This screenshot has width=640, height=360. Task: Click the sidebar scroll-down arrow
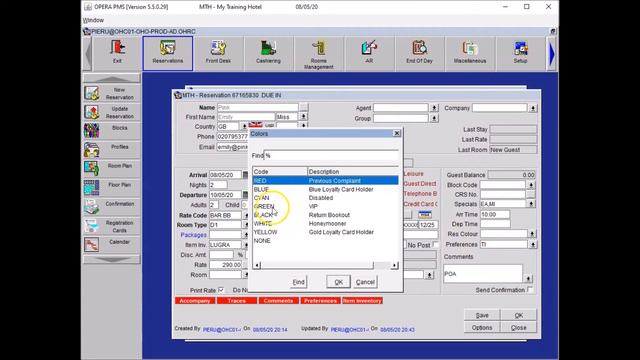(x=112, y=259)
